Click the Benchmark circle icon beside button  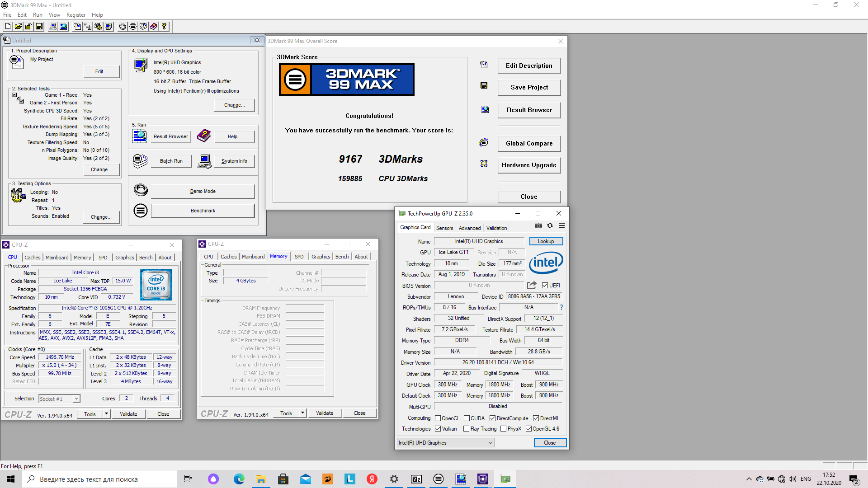pyautogui.click(x=141, y=211)
